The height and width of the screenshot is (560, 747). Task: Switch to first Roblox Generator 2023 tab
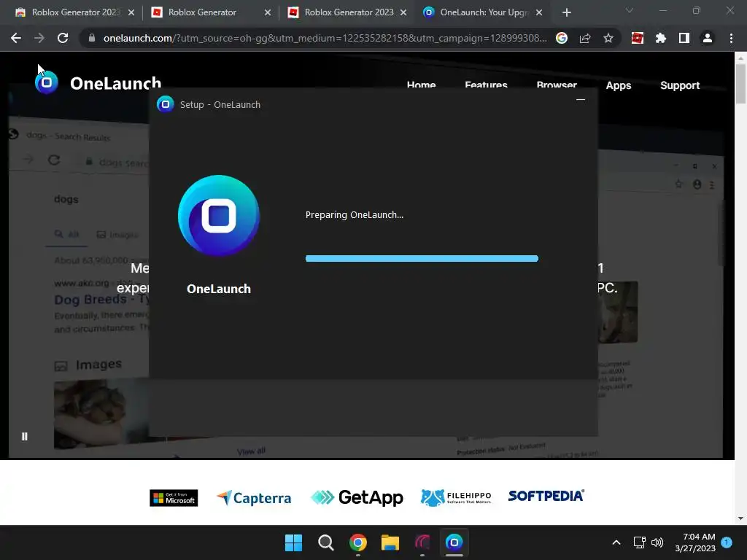coord(74,12)
